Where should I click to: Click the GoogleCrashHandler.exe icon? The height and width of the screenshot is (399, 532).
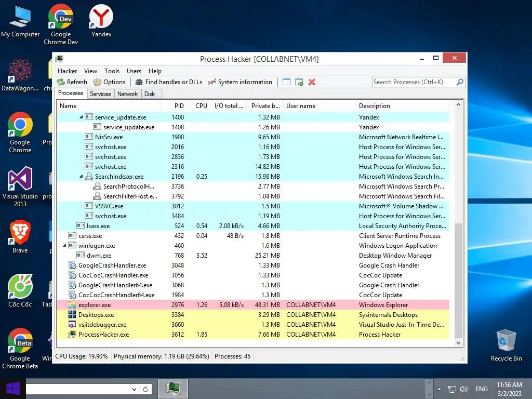pyautogui.click(x=72, y=265)
